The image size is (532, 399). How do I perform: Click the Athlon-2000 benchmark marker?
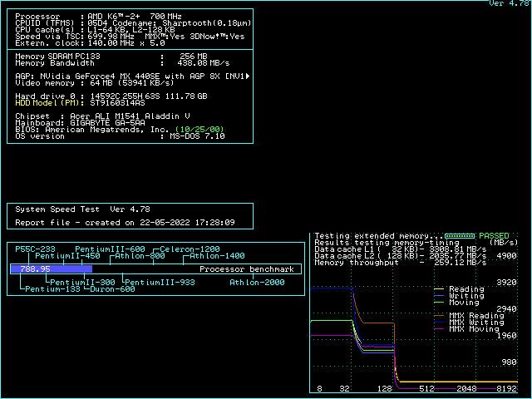point(257,283)
